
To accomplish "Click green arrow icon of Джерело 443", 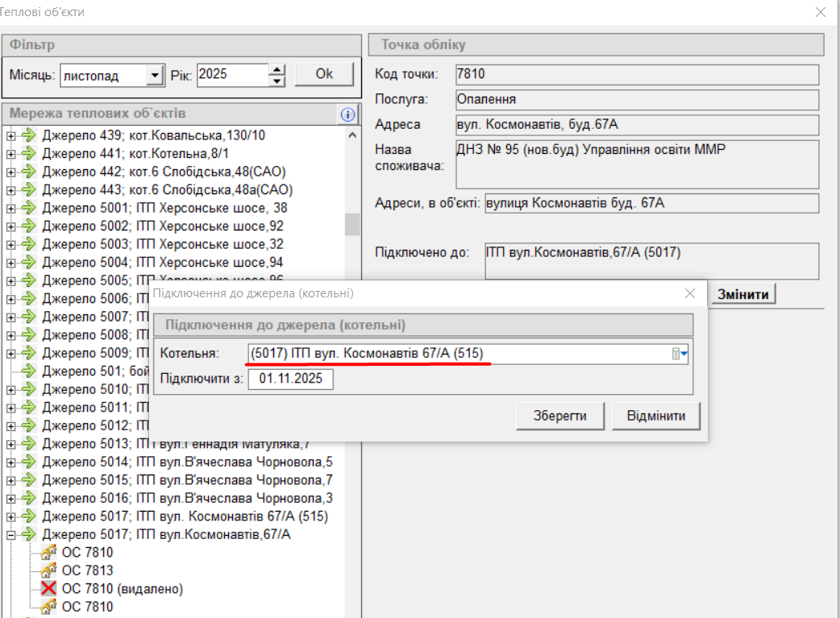I will click(30, 189).
